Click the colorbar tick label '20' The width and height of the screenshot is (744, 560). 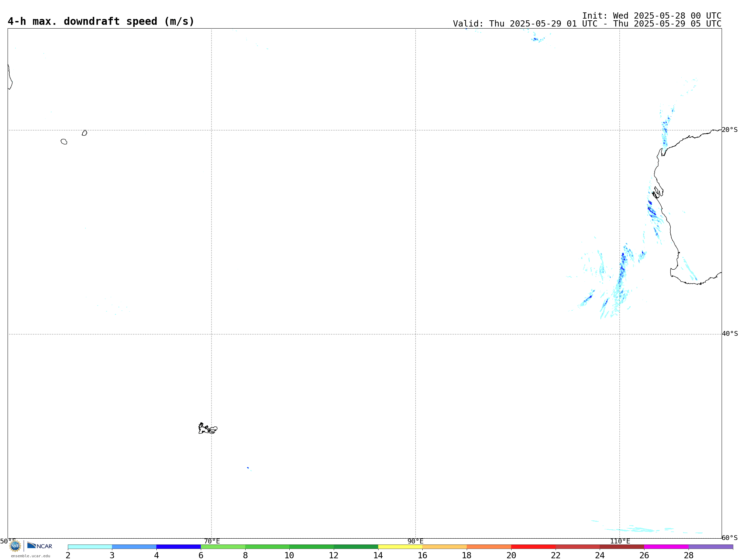point(511,555)
